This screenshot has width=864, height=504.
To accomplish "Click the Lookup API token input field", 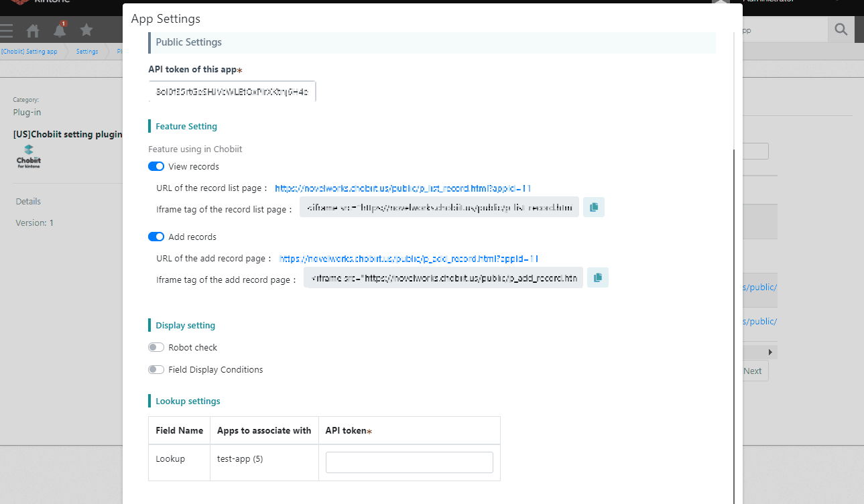I will (410, 462).
